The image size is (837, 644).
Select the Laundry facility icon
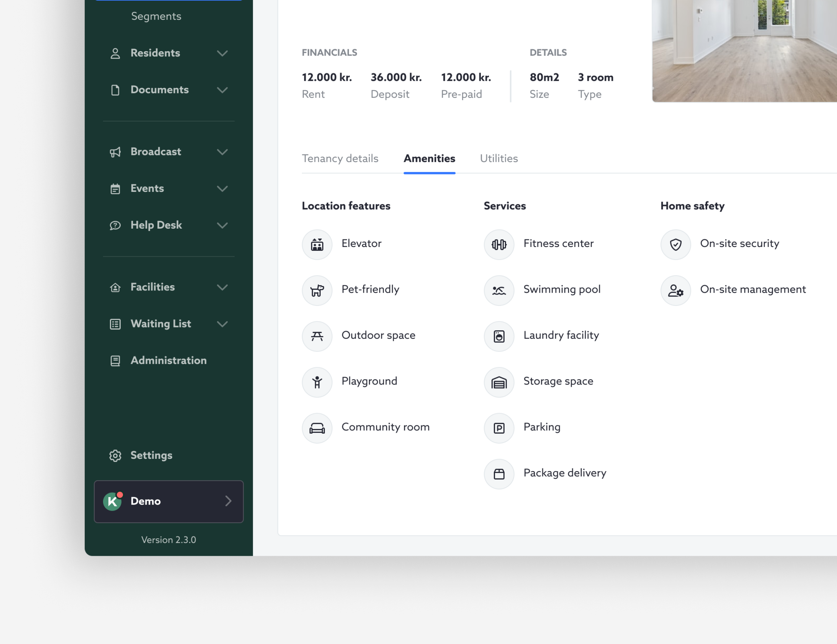click(499, 336)
